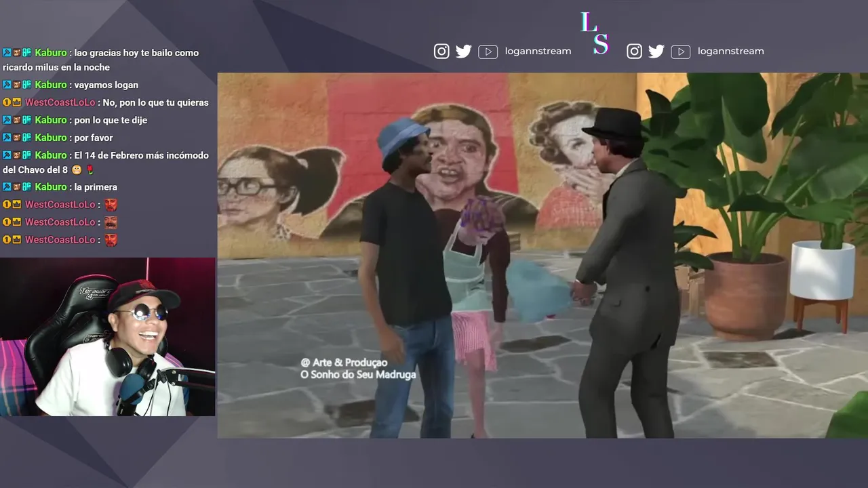Click the 'logannstream' handle left of the LS logo
This screenshot has width=868, height=488.
coord(538,52)
